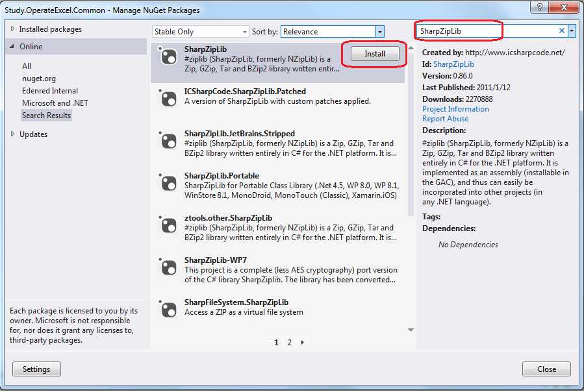The width and height of the screenshot is (584, 392).
Task: Close the Manage NuGet Packages dialog
Action: pos(546,369)
